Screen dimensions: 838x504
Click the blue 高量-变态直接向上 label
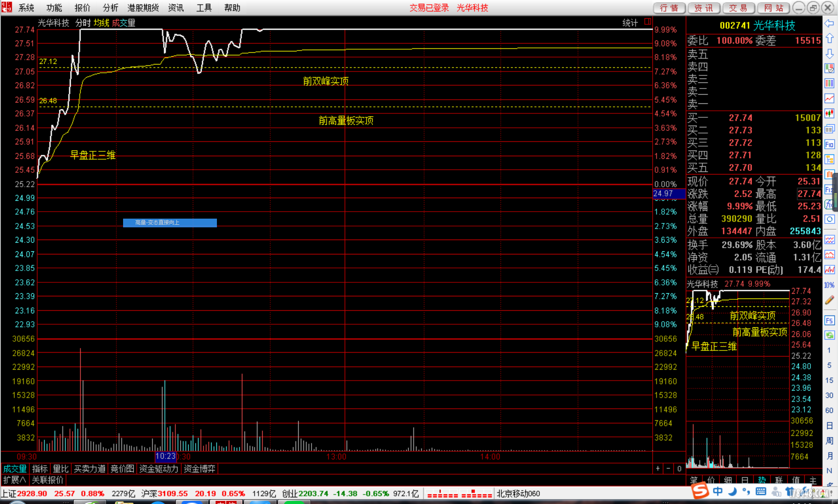[x=170, y=223]
